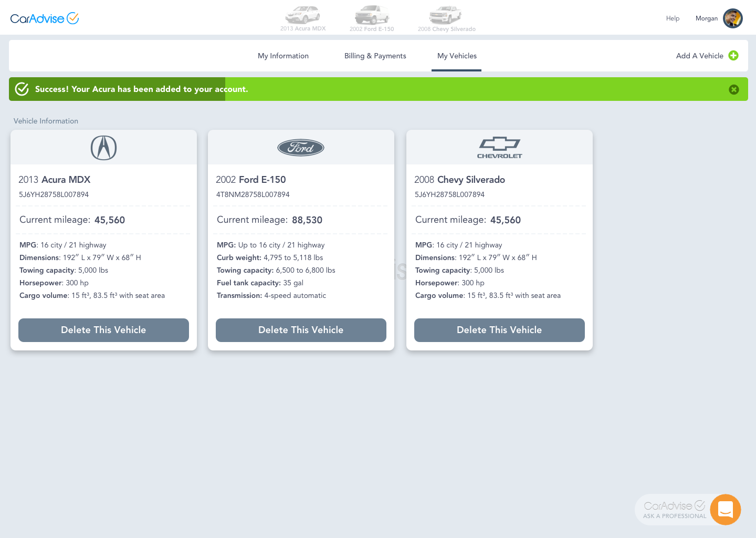Click Add A Vehicle link
The image size is (756, 538).
tap(699, 56)
